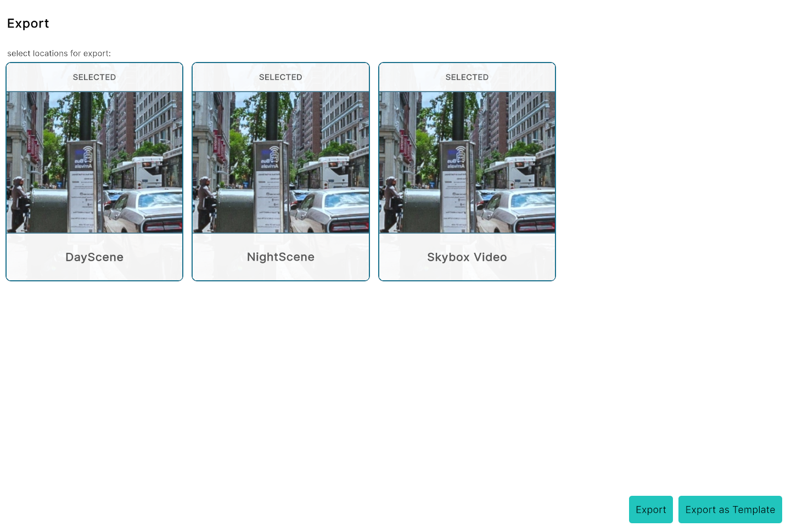797x532 pixels.
Task: Click the NightScene name label
Action: (x=280, y=257)
